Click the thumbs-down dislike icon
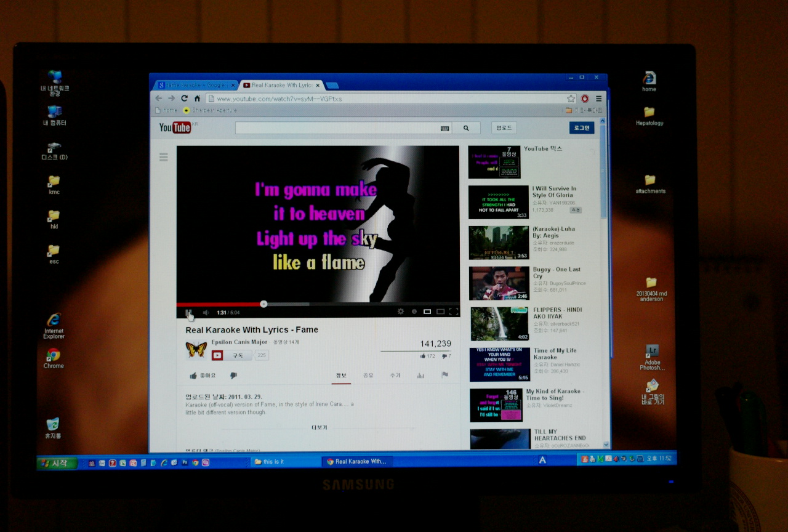Image resolution: width=788 pixels, height=532 pixels. (x=233, y=375)
